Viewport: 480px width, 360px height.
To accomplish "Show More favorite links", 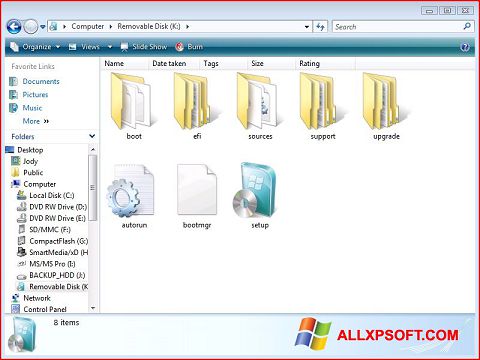I will pyautogui.click(x=36, y=121).
